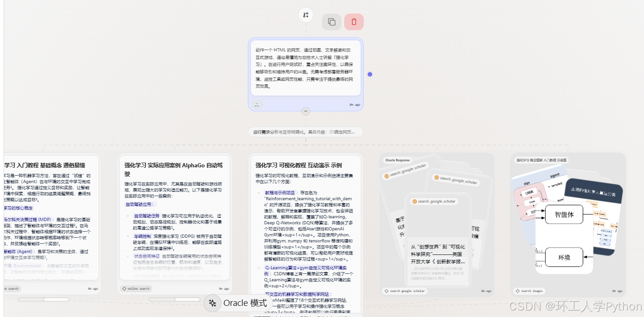Open the front search_google_scholar result card
This screenshot has width=644, height=317.
tap(438, 241)
